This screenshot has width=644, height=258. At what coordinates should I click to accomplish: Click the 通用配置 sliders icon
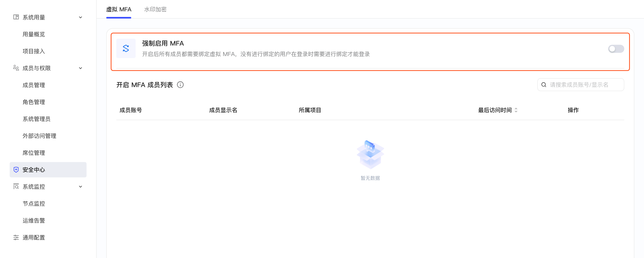[16, 237]
